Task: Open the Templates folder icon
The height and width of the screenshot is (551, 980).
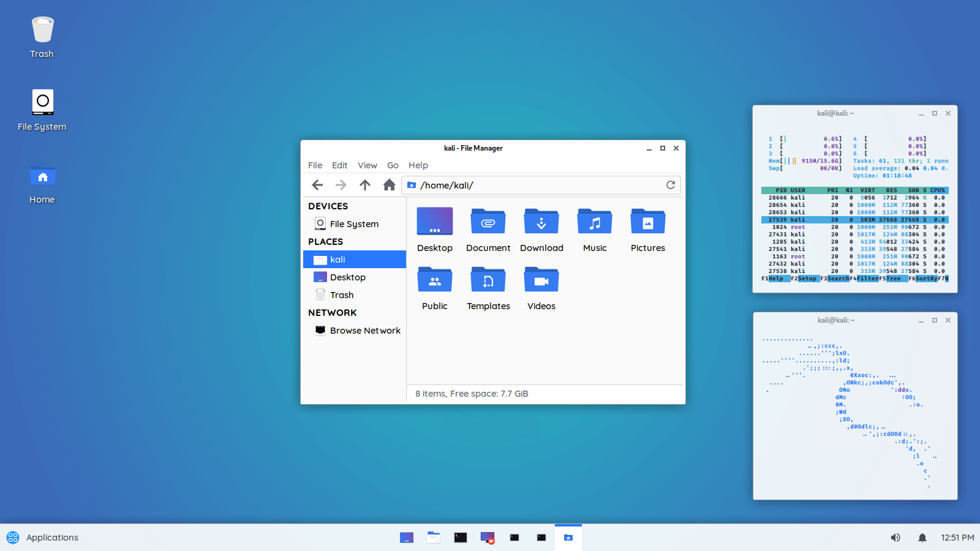Action: point(488,280)
